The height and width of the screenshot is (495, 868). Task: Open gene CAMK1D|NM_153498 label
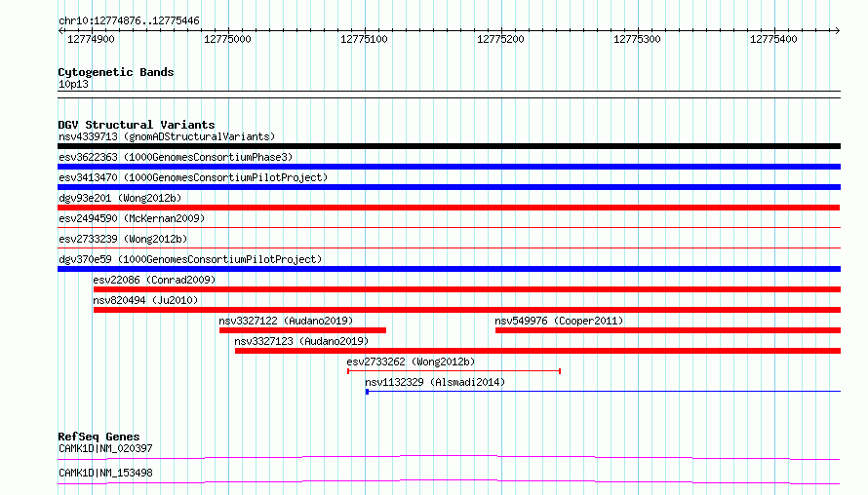105,473
